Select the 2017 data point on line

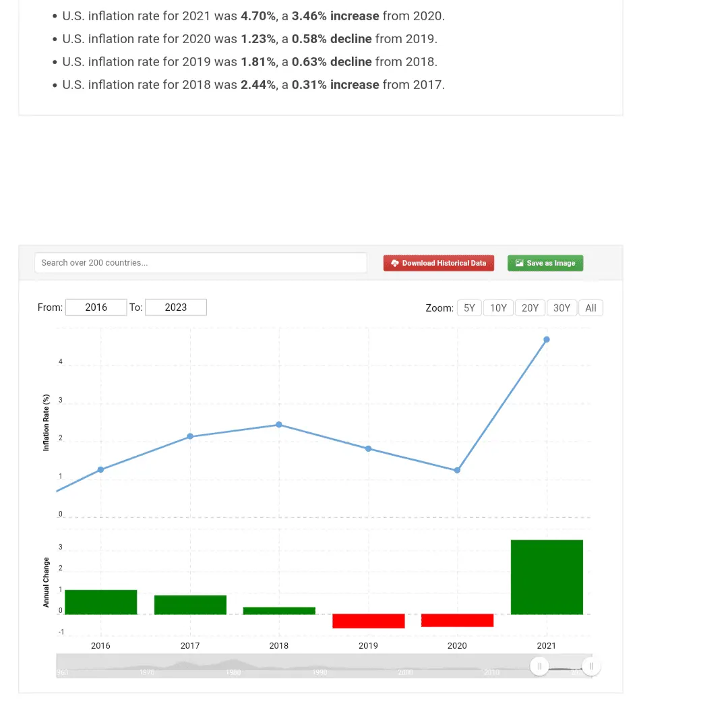pos(190,436)
